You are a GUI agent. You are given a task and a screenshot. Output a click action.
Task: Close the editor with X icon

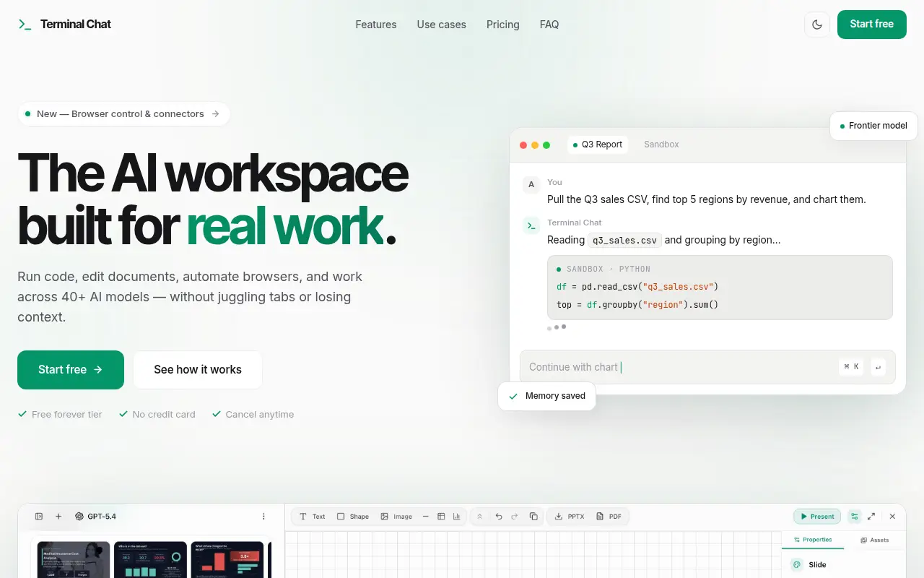pyautogui.click(x=892, y=517)
